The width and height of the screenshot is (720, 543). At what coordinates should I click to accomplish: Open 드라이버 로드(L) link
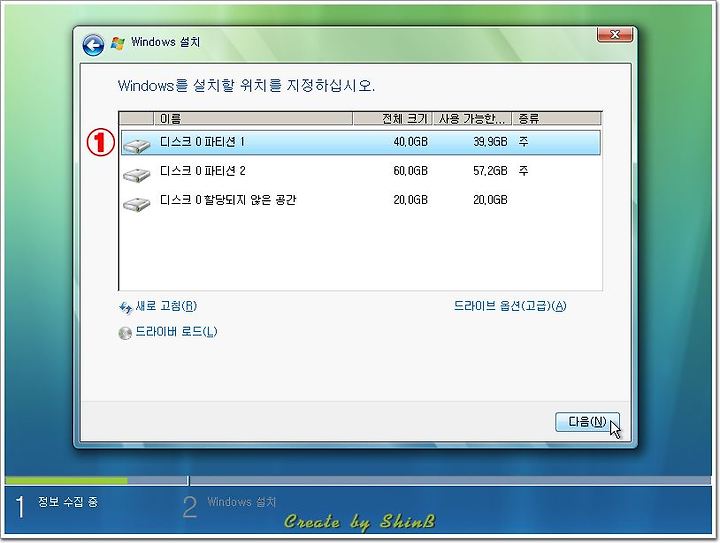(x=176, y=332)
